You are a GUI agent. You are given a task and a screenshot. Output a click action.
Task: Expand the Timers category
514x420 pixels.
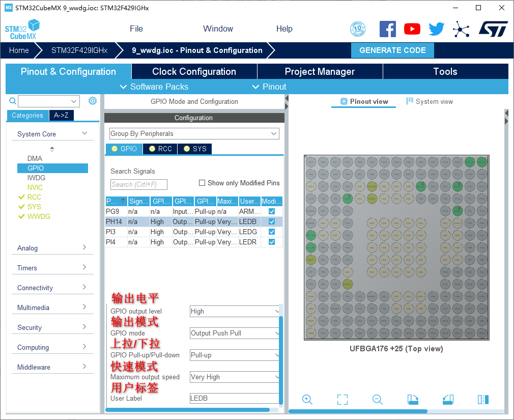click(x=51, y=268)
